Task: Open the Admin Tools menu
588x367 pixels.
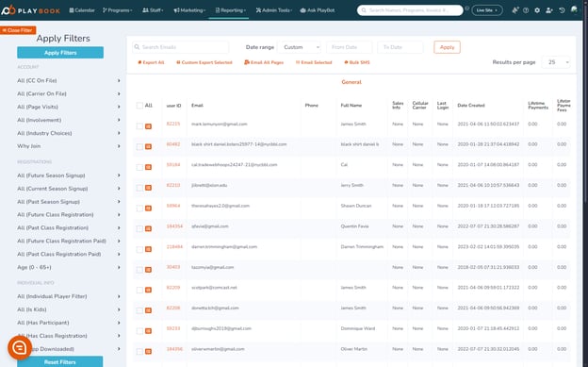Action: 274,10
